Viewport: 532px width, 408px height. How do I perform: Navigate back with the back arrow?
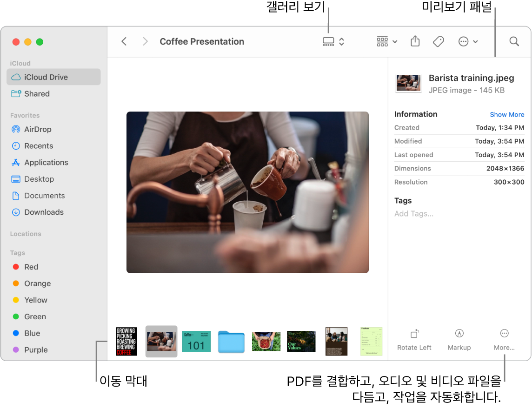point(124,41)
